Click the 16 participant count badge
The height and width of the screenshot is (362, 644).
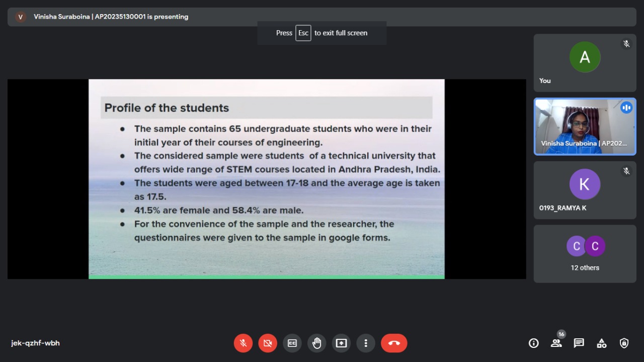coord(561,334)
